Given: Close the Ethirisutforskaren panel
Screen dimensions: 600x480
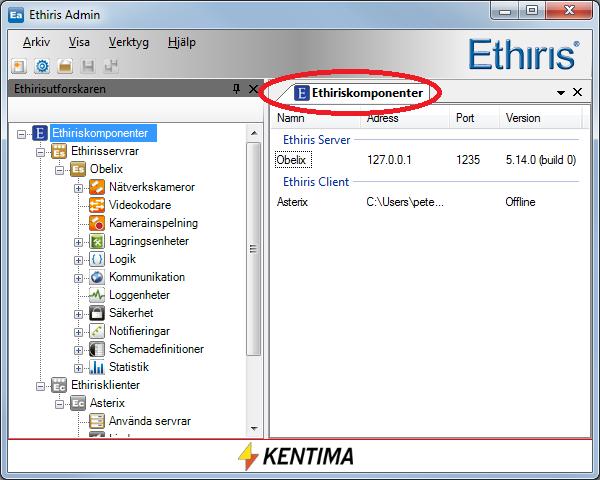Looking at the screenshot, I should pos(253,89).
